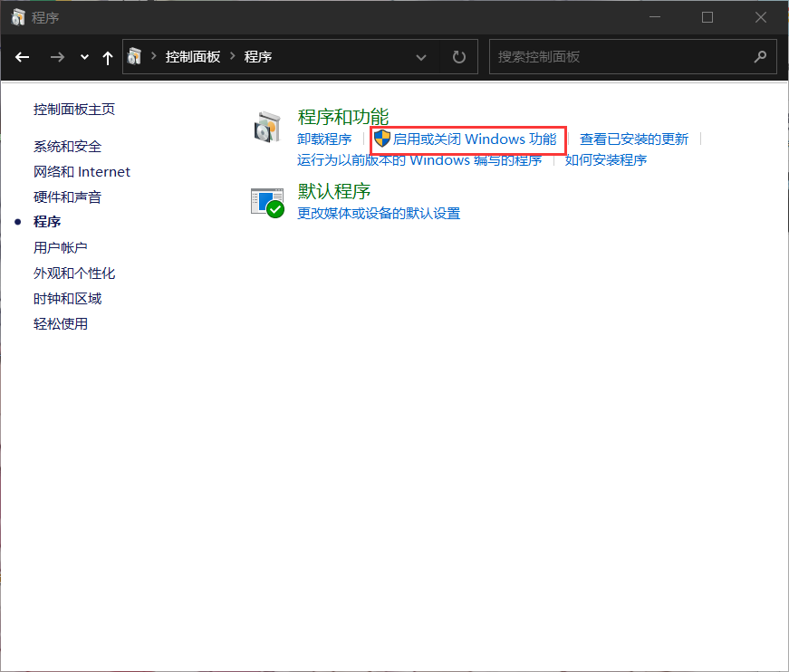This screenshot has height=672, width=789.
Task: Open the address bar history dropdown
Action: pyautogui.click(x=421, y=57)
